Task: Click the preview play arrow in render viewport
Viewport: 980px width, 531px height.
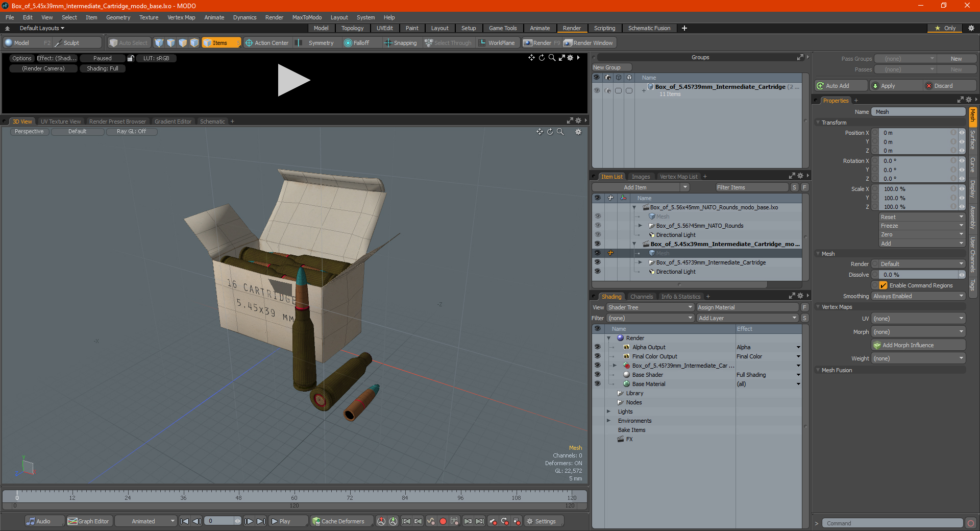Action: click(293, 80)
